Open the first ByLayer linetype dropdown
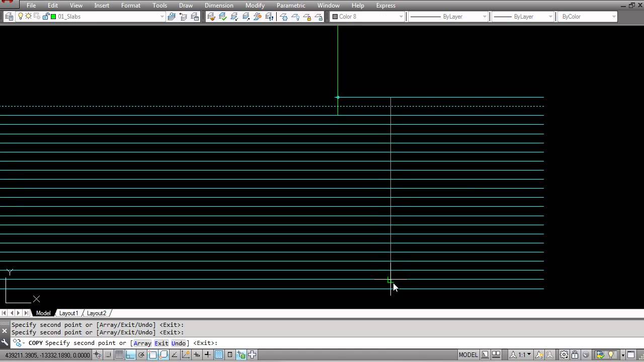The width and height of the screenshot is (644, 362). (x=485, y=17)
